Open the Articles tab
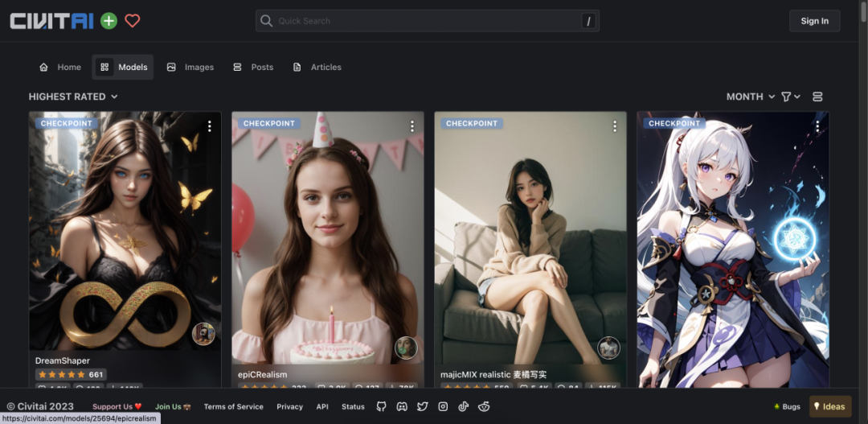The width and height of the screenshot is (868, 424). coord(317,67)
